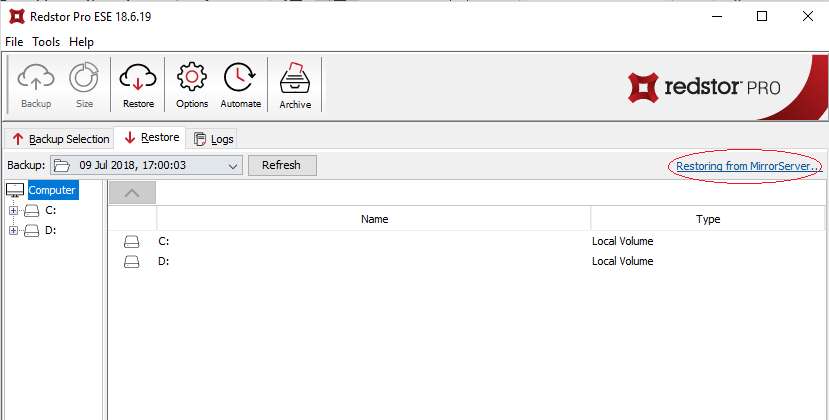Click Local Volume type for C: row
Screen dimensions: 829x420
pyautogui.click(x=623, y=242)
